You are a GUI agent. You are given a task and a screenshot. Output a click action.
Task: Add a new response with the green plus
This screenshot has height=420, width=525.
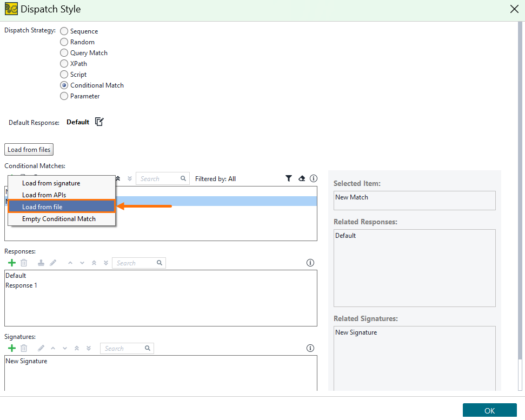pyautogui.click(x=12, y=263)
